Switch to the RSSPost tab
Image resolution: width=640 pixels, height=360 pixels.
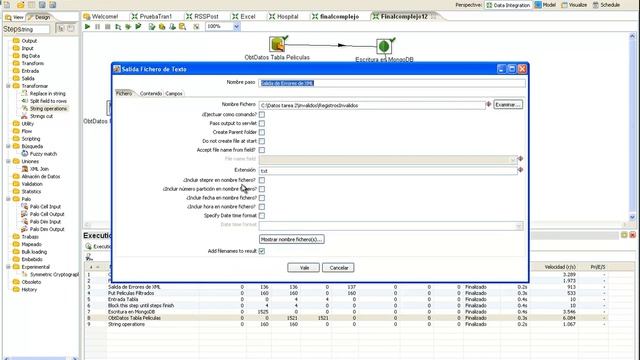[x=202, y=16]
